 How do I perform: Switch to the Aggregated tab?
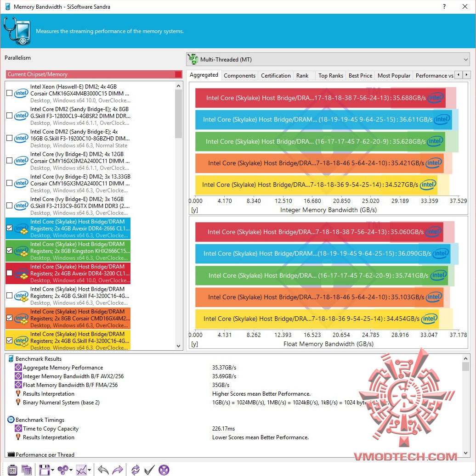pyautogui.click(x=204, y=75)
